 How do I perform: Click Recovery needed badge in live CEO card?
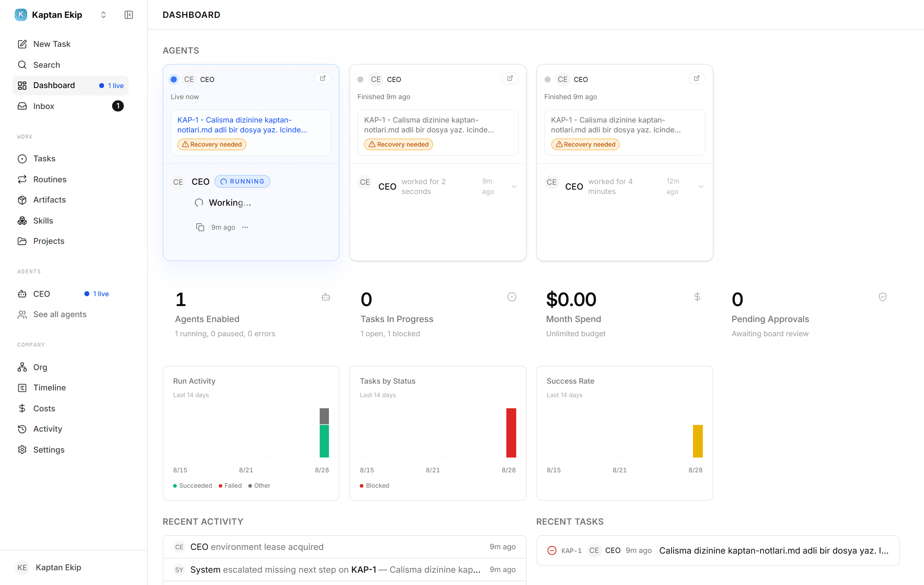(212, 144)
